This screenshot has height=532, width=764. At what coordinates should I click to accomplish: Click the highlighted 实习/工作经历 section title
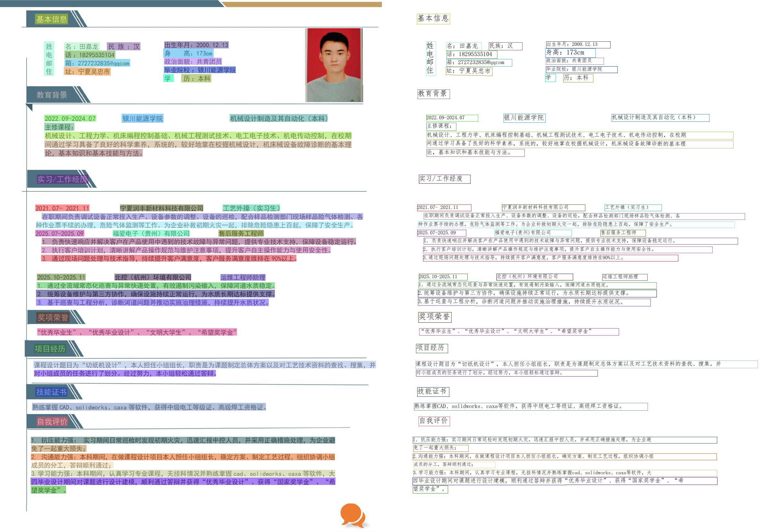pos(62,179)
